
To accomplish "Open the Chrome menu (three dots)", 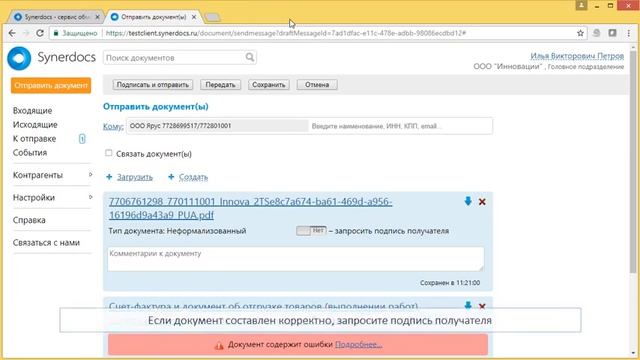I will click(x=629, y=33).
